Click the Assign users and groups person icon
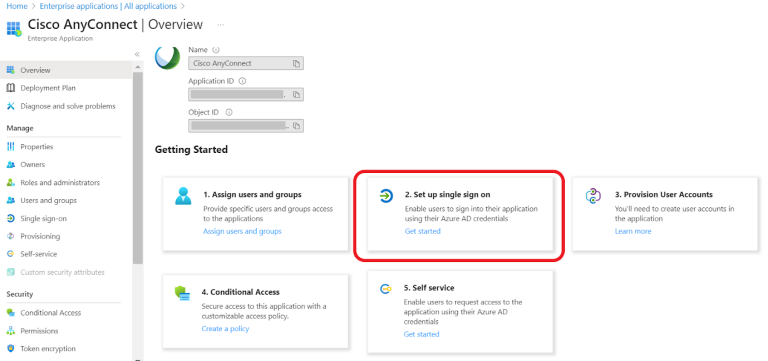This screenshot has height=361, width=768. click(183, 196)
